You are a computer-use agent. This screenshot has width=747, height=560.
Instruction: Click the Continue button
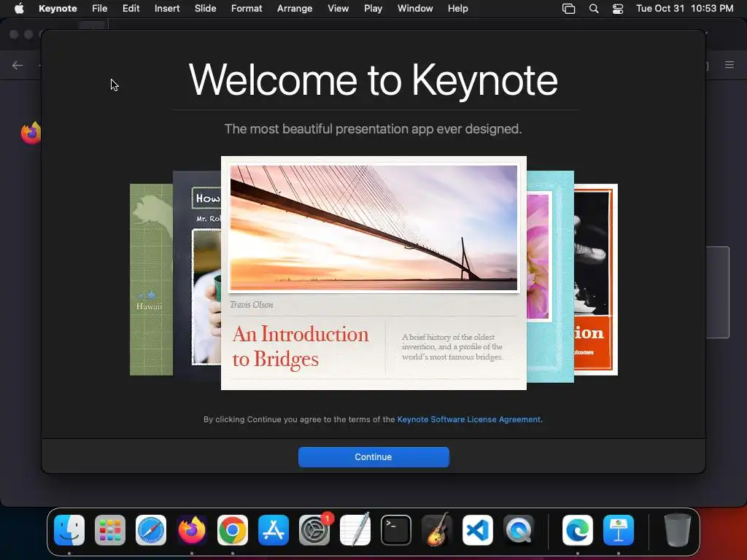pyautogui.click(x=373, y=456)
